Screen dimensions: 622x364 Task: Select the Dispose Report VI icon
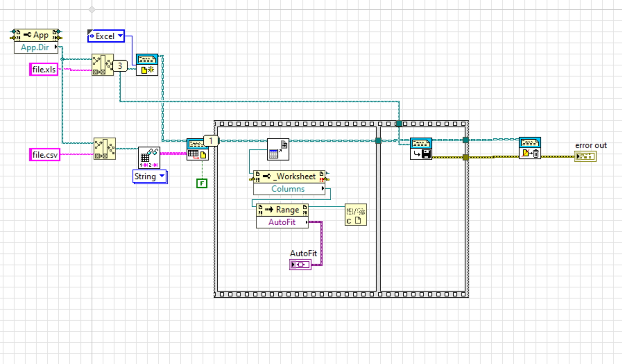pyautogui.click(x=530, y=148)
